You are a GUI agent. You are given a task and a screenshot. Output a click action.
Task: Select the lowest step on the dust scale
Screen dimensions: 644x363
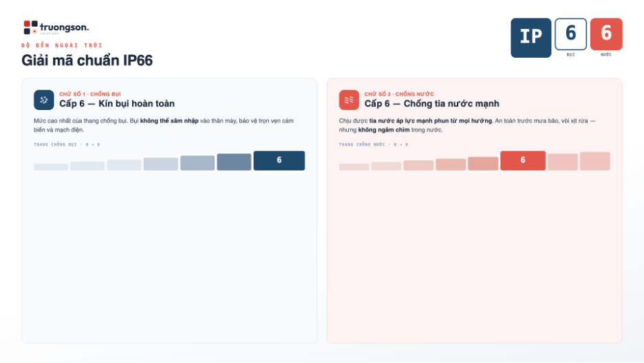pos(51,167)
